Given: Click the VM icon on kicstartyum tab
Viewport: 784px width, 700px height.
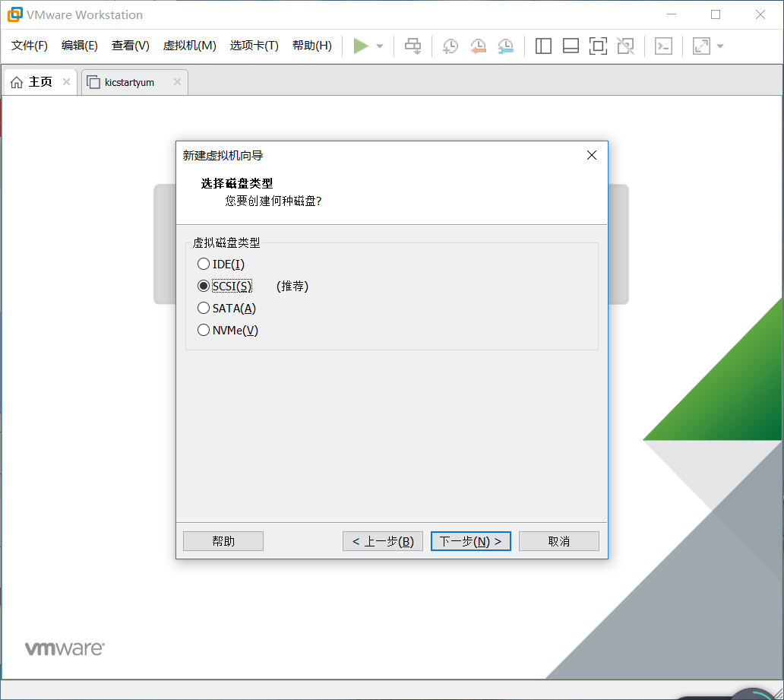Looking at the screenshot, I should pos(93,82).
